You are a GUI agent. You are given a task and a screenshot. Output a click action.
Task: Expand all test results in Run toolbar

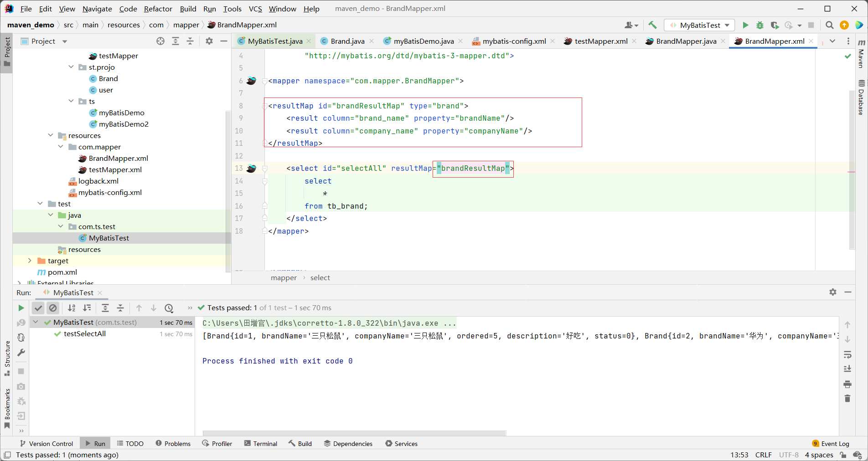tap(105, 308)
